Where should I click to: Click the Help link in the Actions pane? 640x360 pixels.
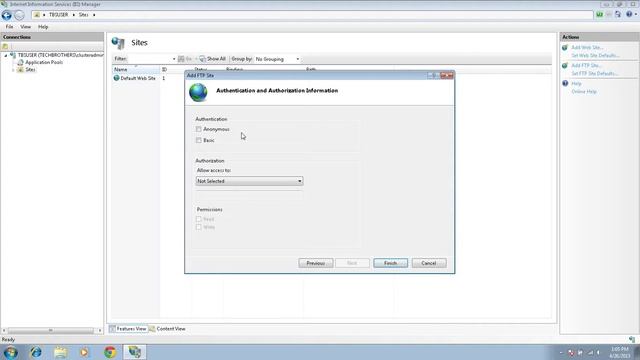[x=576, y=84]
